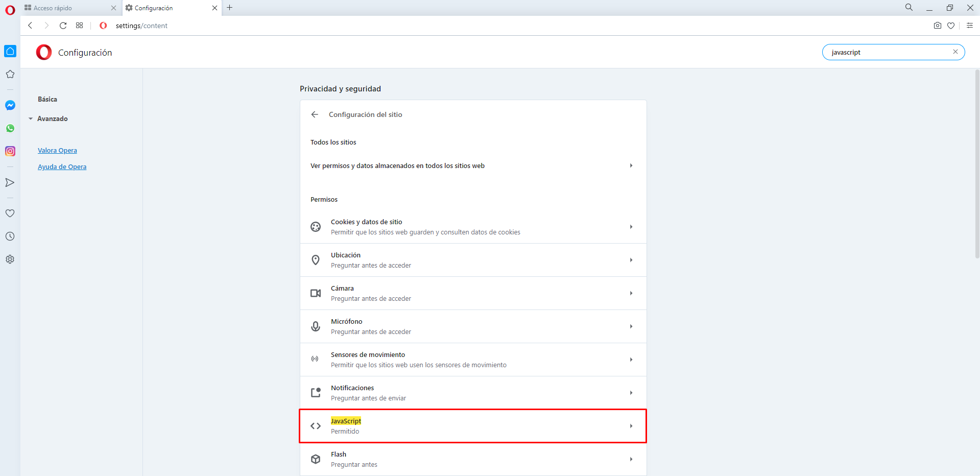Viewport: 980px width, 476px height.
Task: Open the heart favorites icon in sidebar
Action: coord(10,213)
